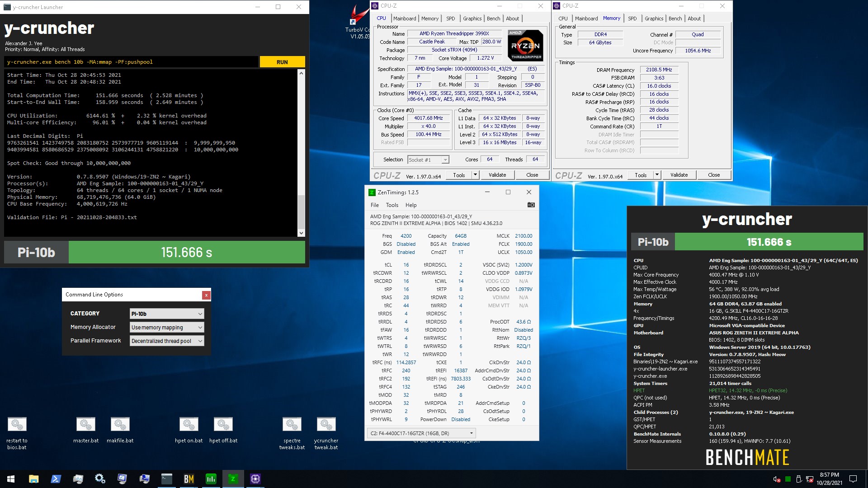Switch to CPU tab in right CPU-Z

[563, 19]
